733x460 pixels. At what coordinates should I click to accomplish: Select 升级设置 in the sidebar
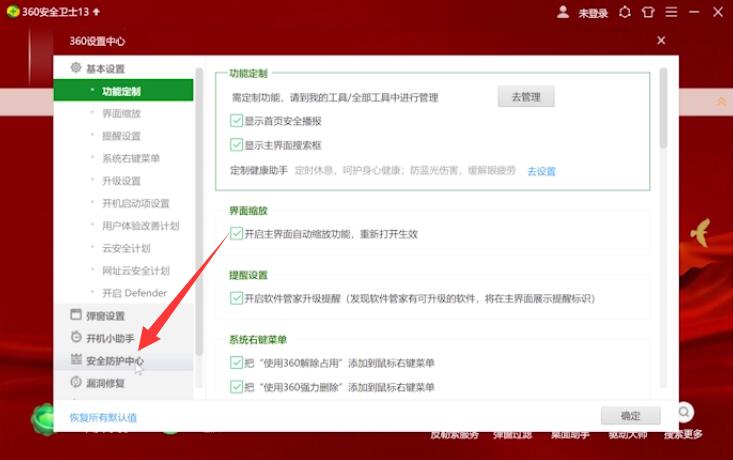tap(123, 180)
